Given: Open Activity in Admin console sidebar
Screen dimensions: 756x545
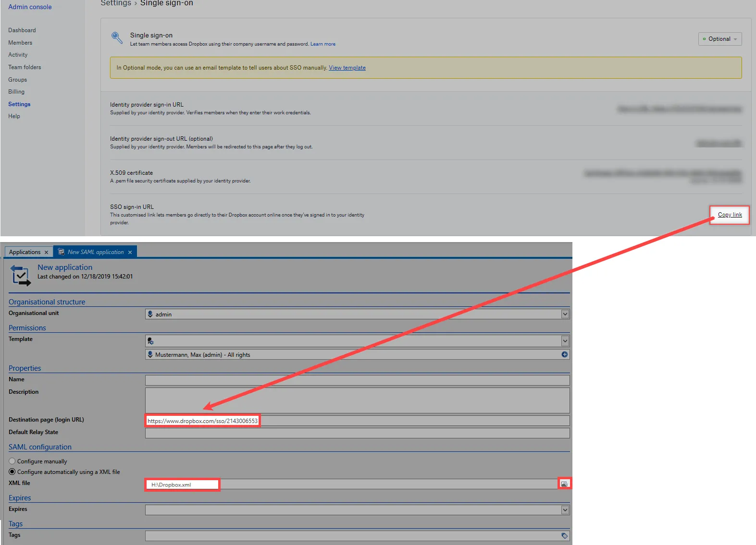Looking at the screenshot, I should 18,55.
